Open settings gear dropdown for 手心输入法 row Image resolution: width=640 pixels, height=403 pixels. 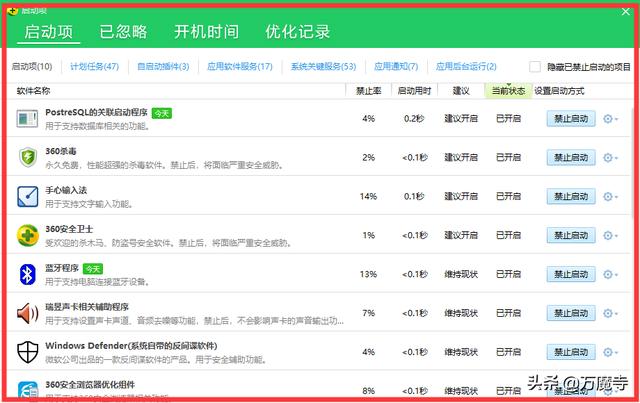tap(610, 197)
